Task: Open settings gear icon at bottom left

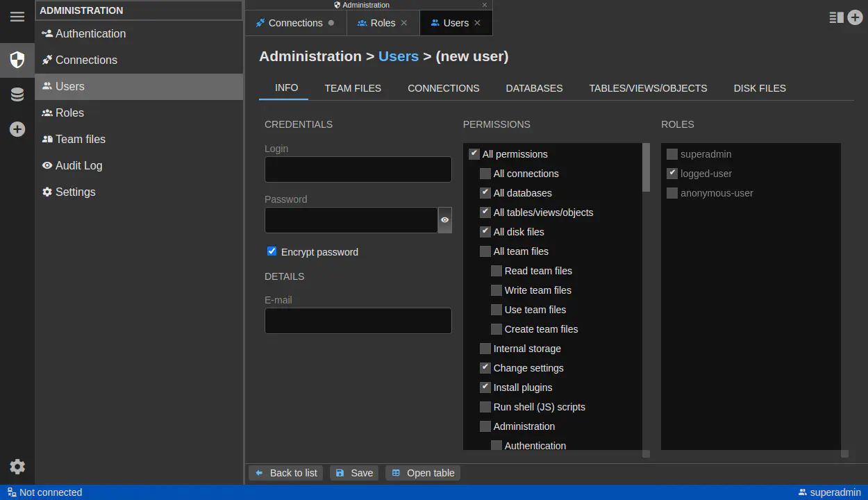Action: pos(17,467)
